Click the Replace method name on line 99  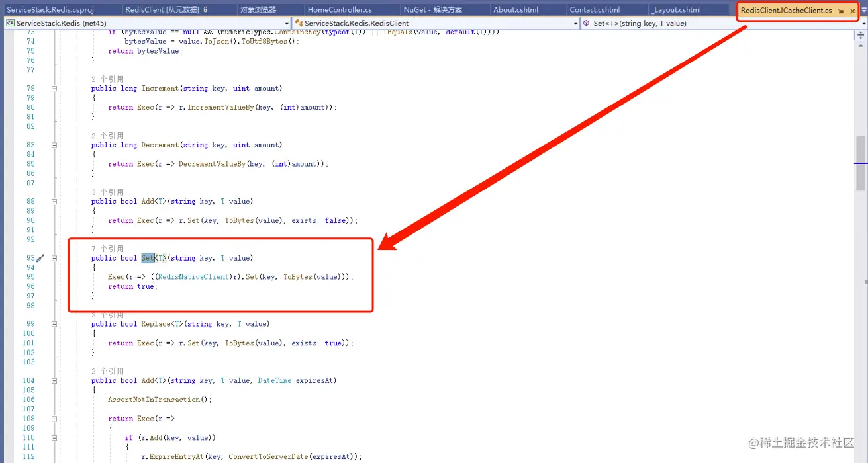coord(156,324)
